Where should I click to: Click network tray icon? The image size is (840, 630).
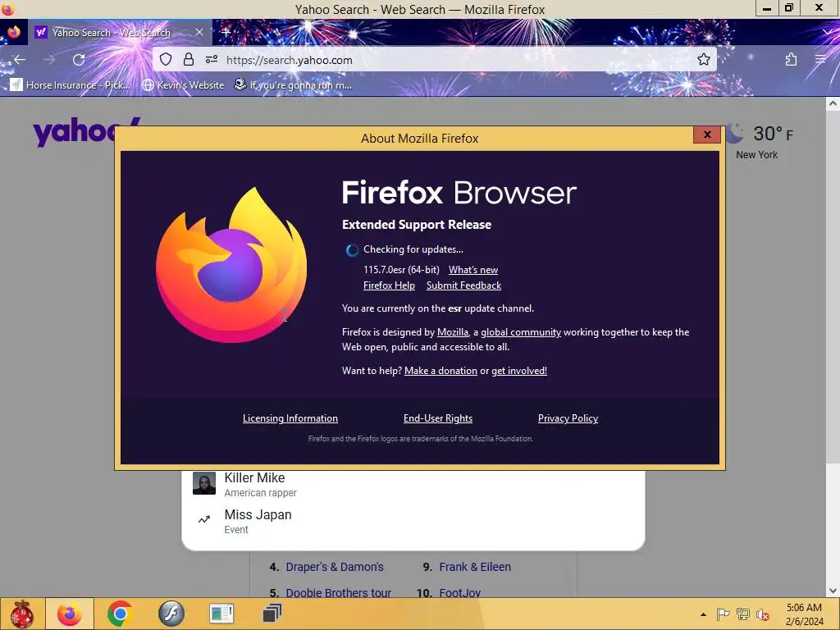tap(742, 614)
